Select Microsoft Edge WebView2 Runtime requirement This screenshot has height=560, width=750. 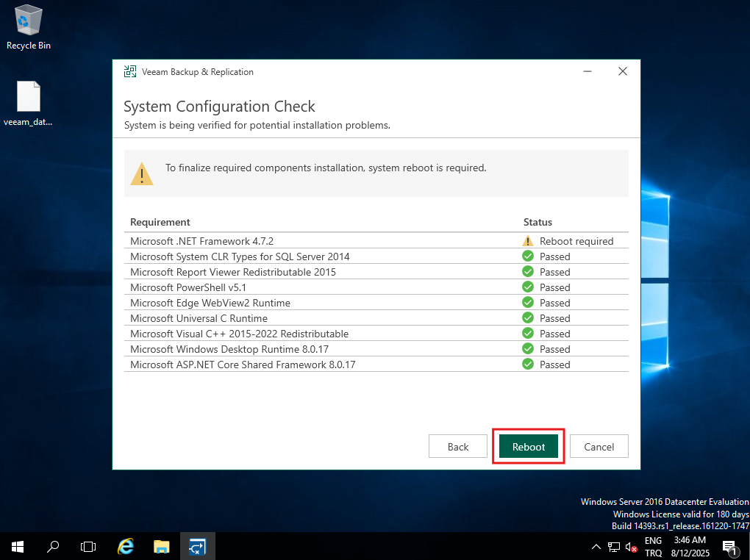[x=376, y=303]
